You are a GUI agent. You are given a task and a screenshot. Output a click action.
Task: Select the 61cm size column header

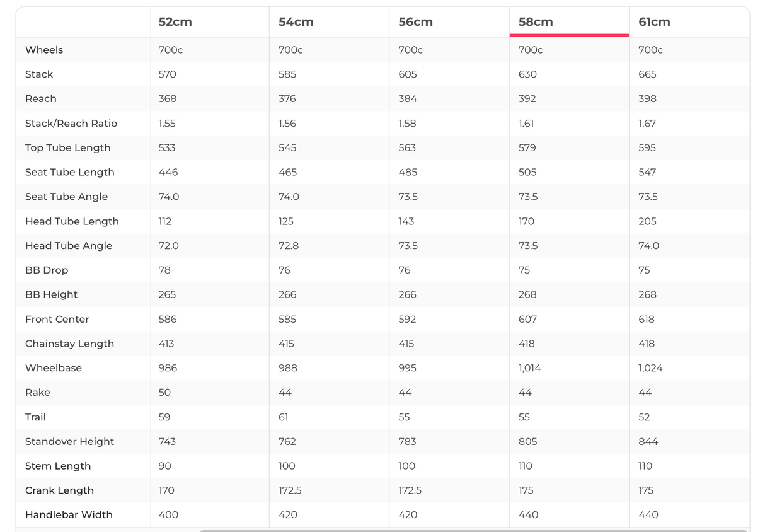click(654, 22)
